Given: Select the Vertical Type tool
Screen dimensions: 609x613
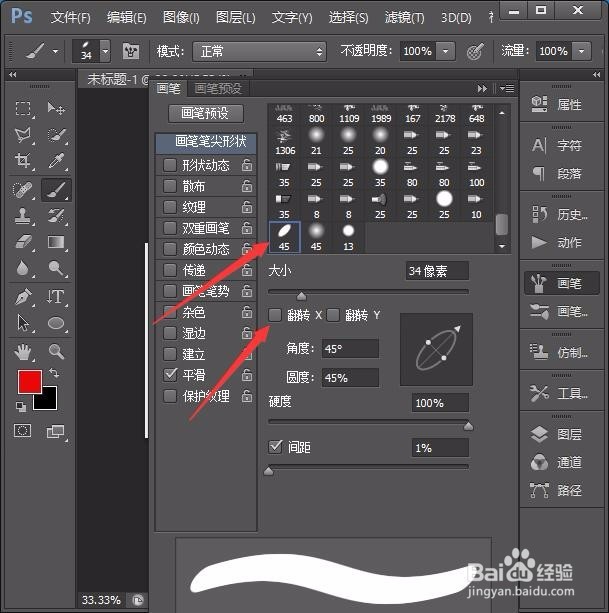Looking at the screenshot, I should [56, 297].
